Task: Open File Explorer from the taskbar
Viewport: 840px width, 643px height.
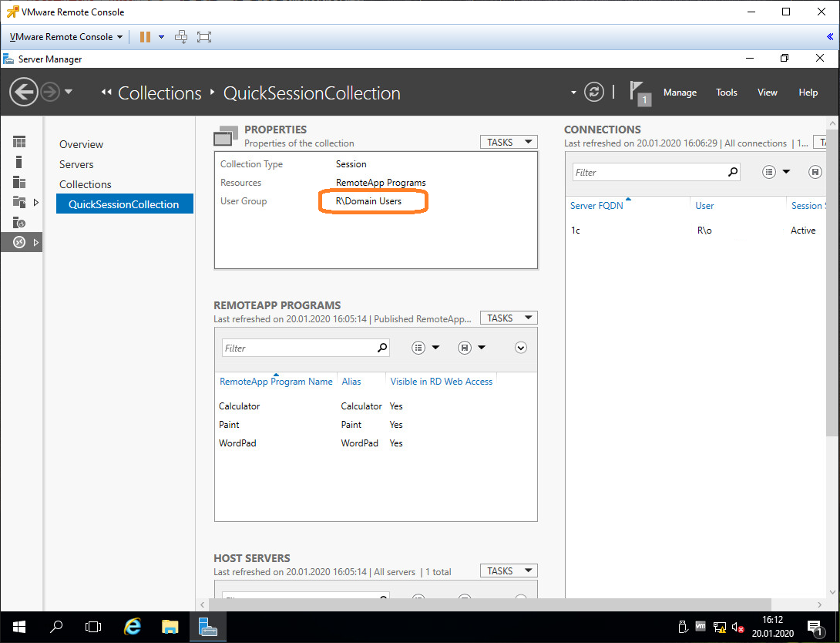Action: coord(170,626)
